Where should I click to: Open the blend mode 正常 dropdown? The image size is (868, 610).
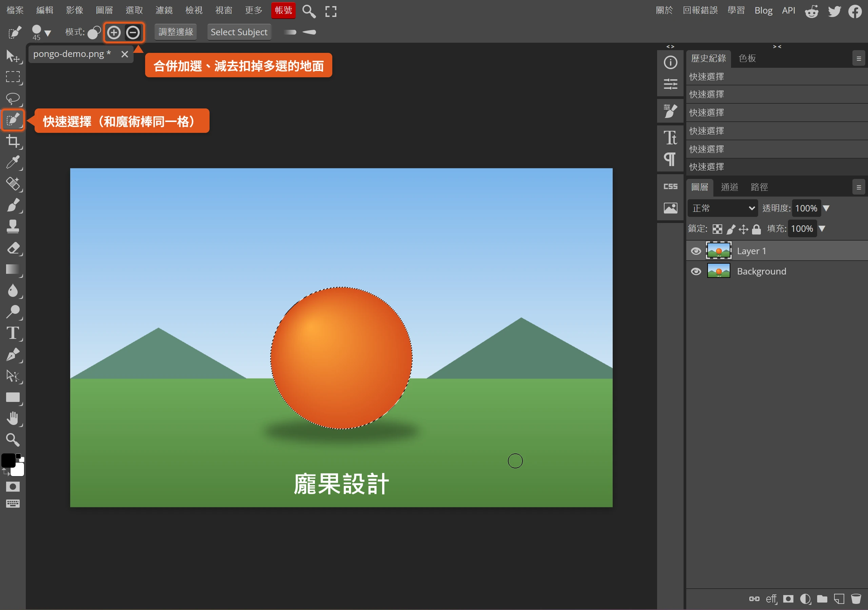pos(723,208)
